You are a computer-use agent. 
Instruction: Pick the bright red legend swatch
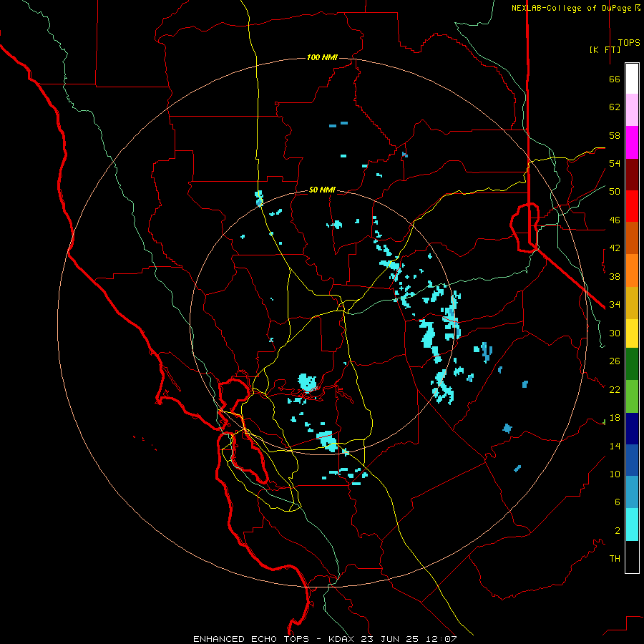632,206
